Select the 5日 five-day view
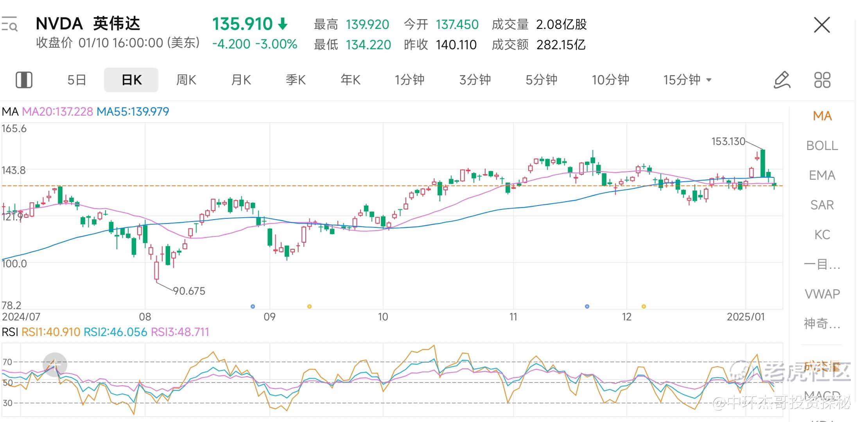868x422 pixels. pyautogui.click(x=77, y=80)
